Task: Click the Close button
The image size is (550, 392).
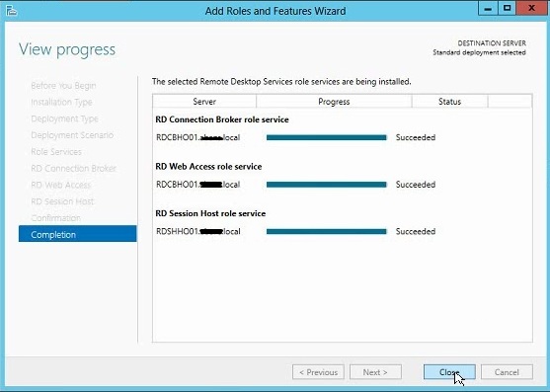Action: click(449, 372)
